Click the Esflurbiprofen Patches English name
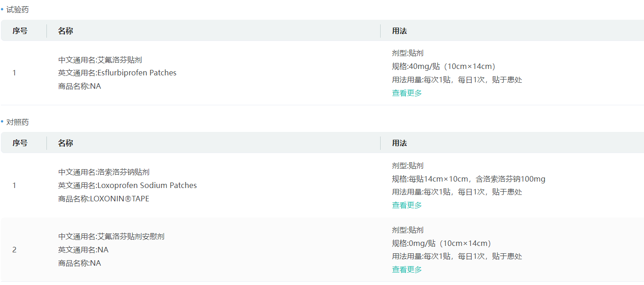This screenshot has height=285, width=644. 137,73
